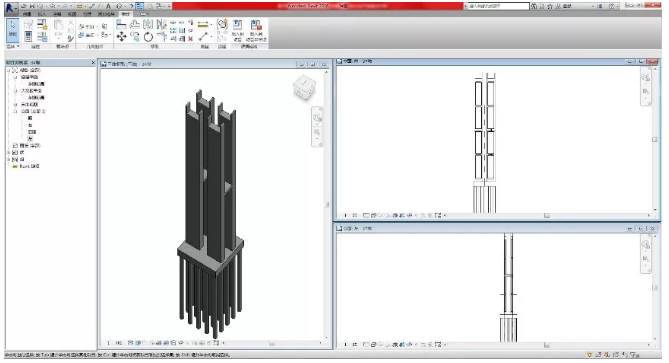Collapse the Floor Plans node in Project Browser
669x363 pixels.
point(16,77)
